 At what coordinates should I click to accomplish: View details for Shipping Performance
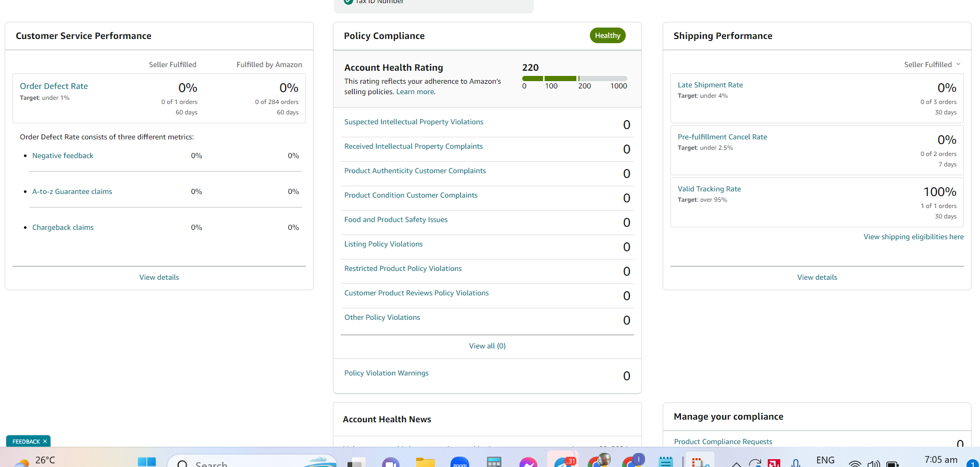point(817,277)
